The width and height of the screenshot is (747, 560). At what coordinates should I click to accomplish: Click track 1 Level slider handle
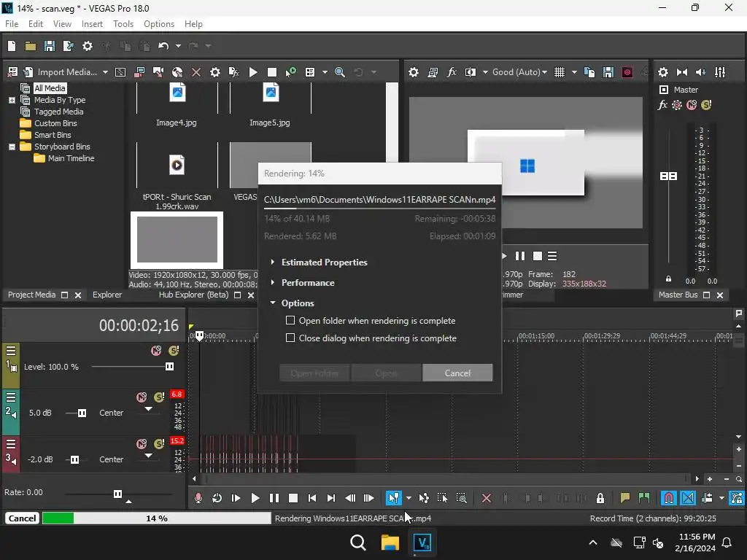[x=169, y=366]
